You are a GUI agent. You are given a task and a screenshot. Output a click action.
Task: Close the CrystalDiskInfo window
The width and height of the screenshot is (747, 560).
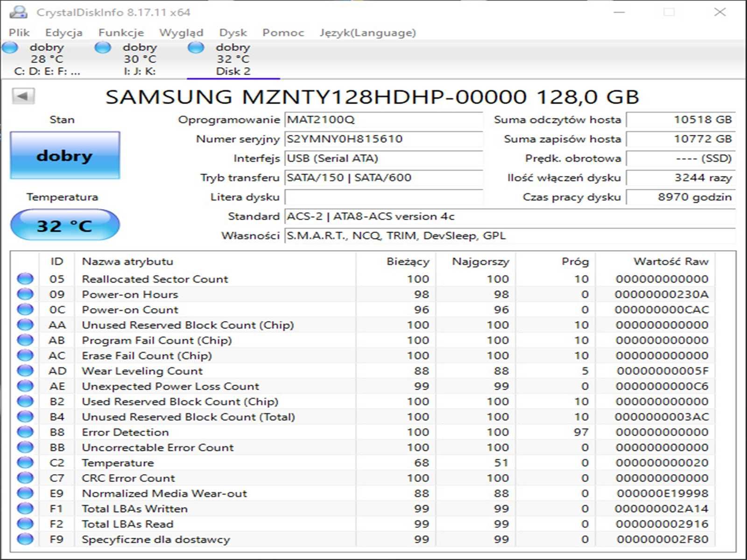(x=720, y=12)
